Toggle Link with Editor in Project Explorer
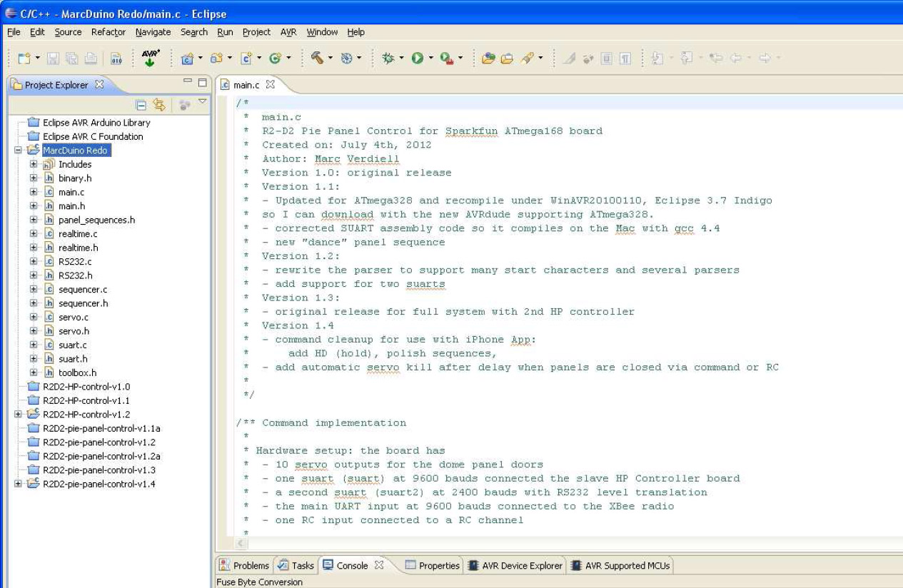903x588 pixels. pyautogui.click(x=158, y=103)
